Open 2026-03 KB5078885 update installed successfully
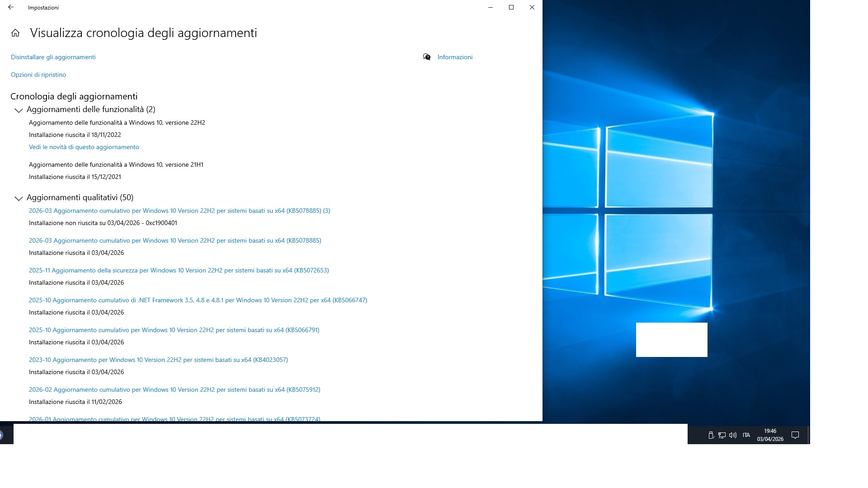This screenshot has height=488, width=868. pyautogui.click(x=175, y=240)
